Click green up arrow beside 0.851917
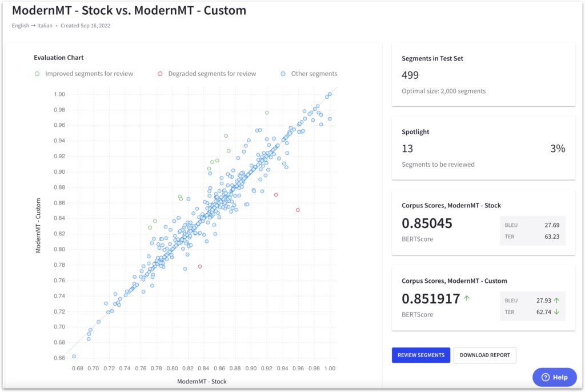Screen dimensions: 585x392 pos(467,298)
